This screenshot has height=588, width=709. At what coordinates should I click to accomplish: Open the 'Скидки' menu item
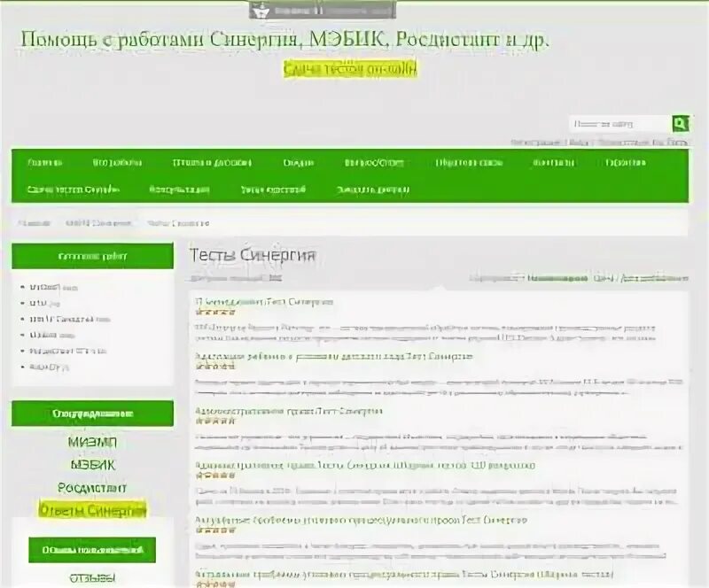click(299, 163)
